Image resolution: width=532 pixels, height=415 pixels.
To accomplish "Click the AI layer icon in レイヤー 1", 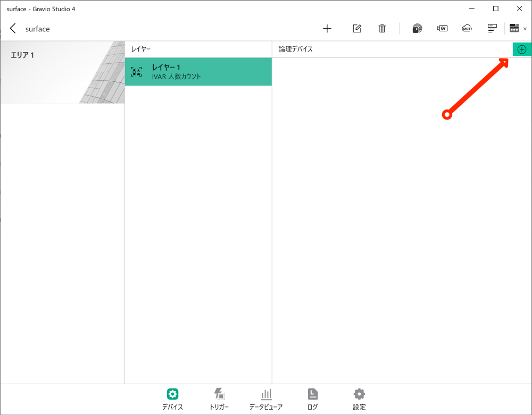I will click(x=136, y=72).
